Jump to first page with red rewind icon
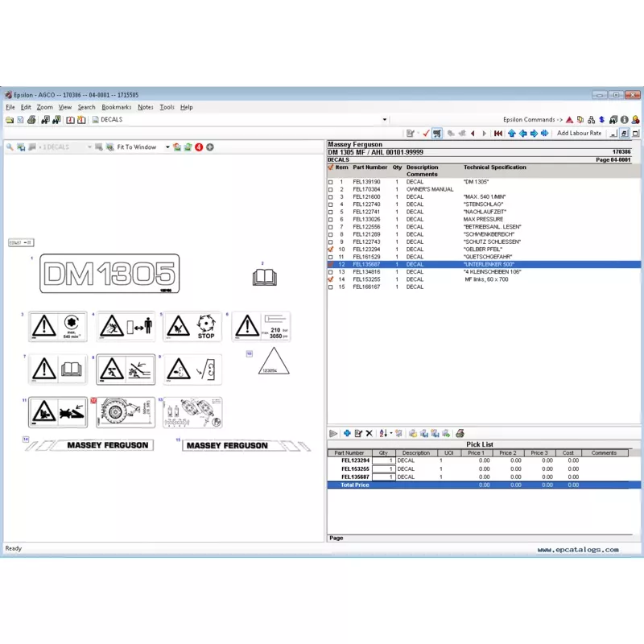 click(497, 133)
